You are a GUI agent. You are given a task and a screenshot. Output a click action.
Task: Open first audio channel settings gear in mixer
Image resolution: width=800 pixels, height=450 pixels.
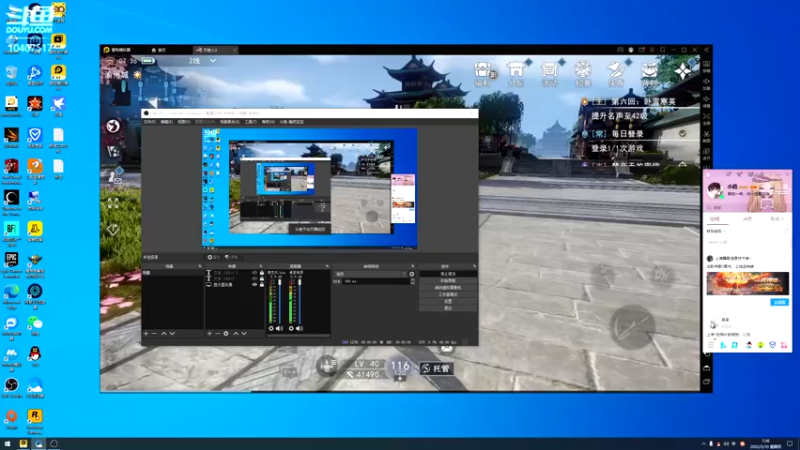[x=271, y=329]
